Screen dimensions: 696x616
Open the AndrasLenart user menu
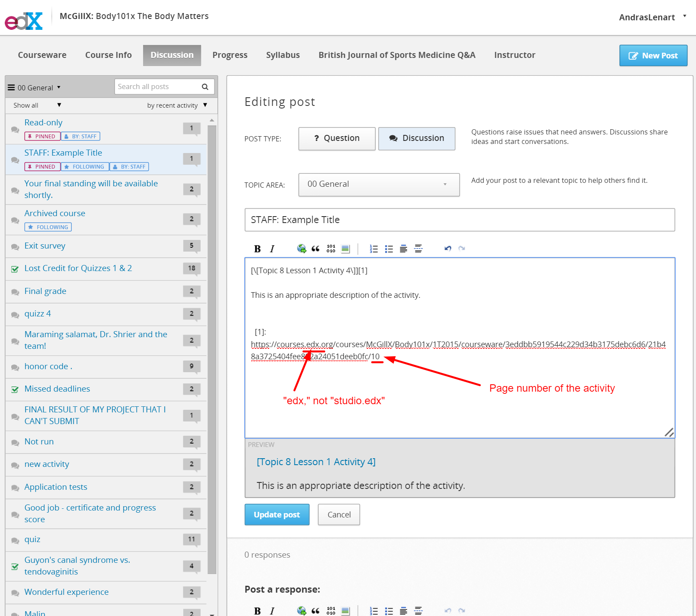[652, 17]
